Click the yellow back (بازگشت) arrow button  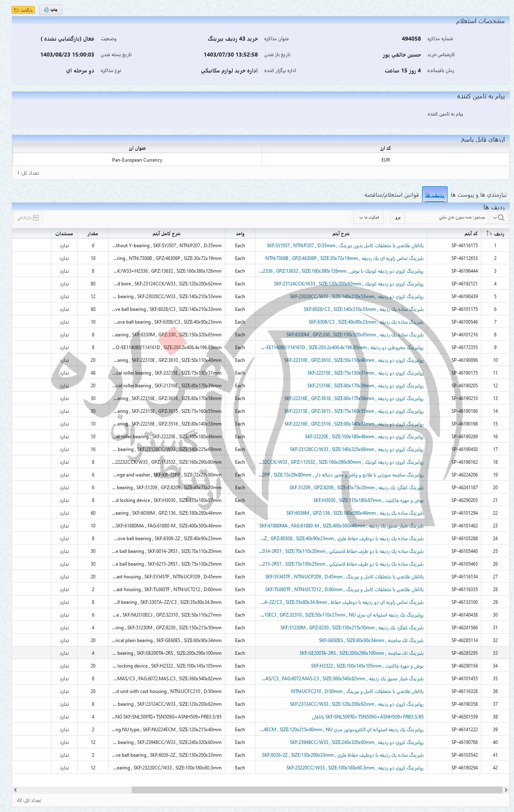(x=23, y=10)
